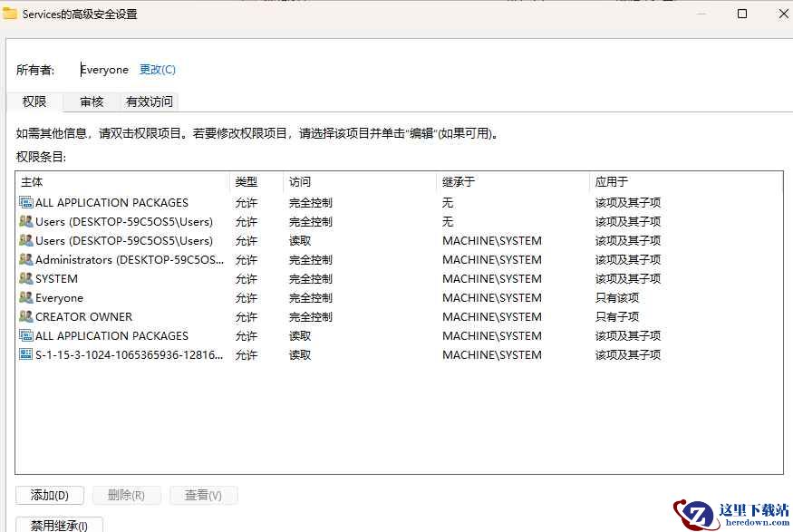Click the 禁用继承(I) button

[x=59, y=525]
